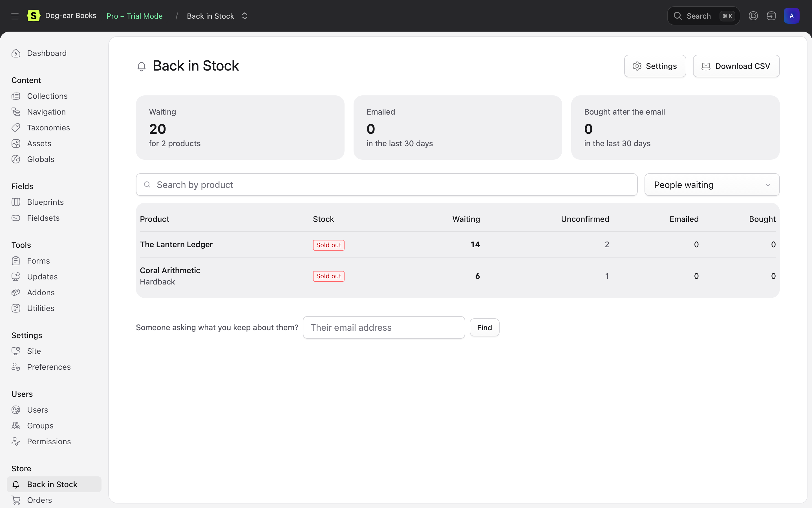Click Sold out badge for Lantern Ledger
The width and height of the screenshot is (812, 508).
pyautogui.click(x=328, y=245)
